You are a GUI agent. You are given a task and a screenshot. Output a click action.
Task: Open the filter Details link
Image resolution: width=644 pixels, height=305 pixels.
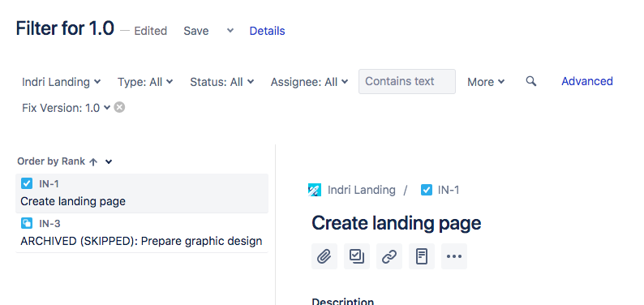[x=268, y=31]
